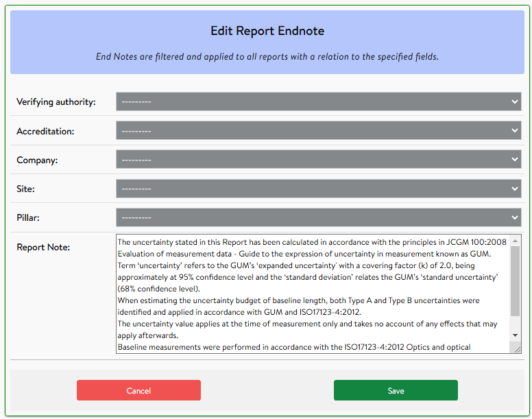The width and height of the screenshot is (532, 419).
Task: Open the Pillar dropdown menu
Action: 318,217
